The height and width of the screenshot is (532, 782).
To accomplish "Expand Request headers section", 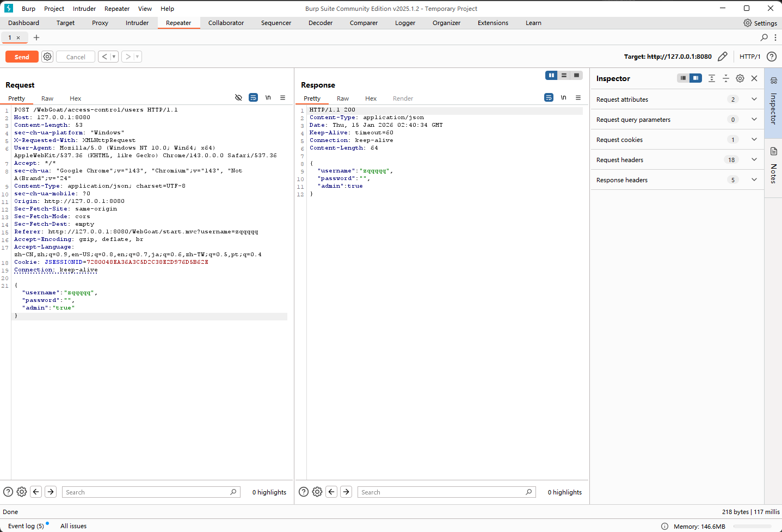I will coord(754,160).
